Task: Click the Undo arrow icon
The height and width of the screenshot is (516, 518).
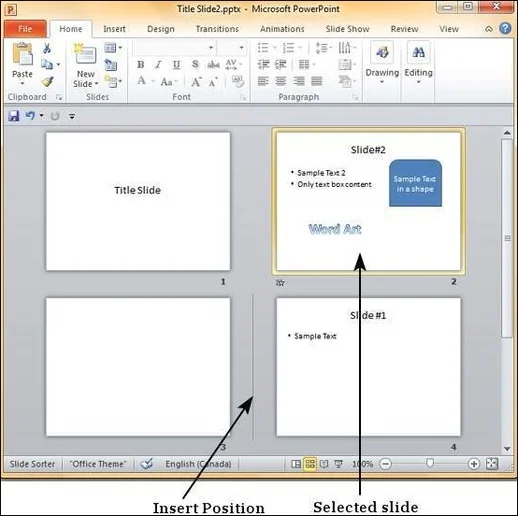Action: tap(30, 116)
